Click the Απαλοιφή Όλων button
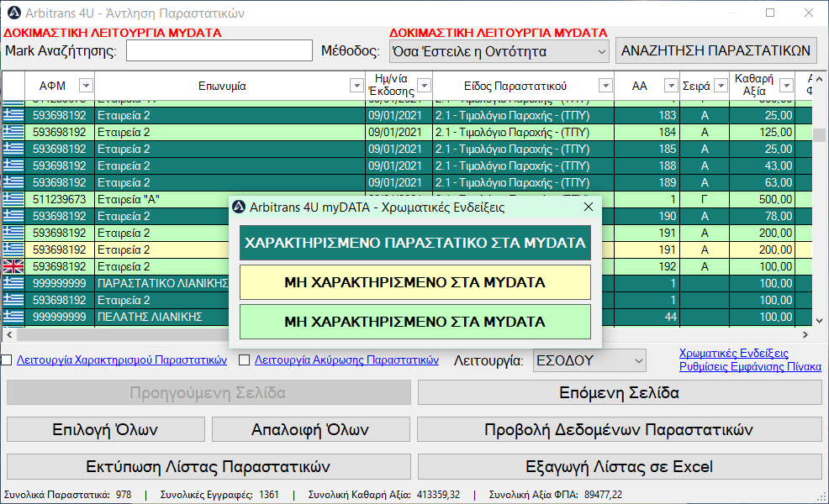Viewport: 829px width, 504px height. pos(311,430)
